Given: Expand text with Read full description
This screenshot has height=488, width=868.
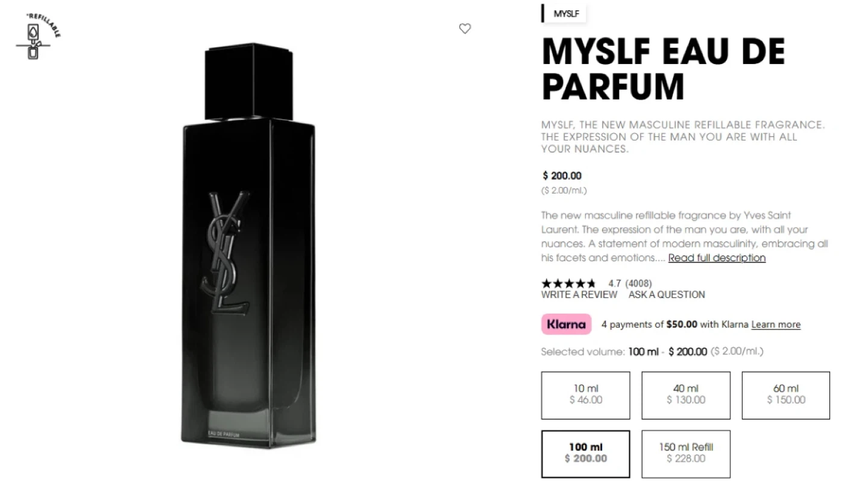Looking at the screenshot, I should click(x=717, y=258).
